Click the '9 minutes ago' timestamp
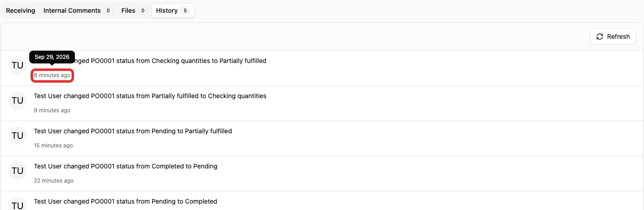 click(52, 110)
